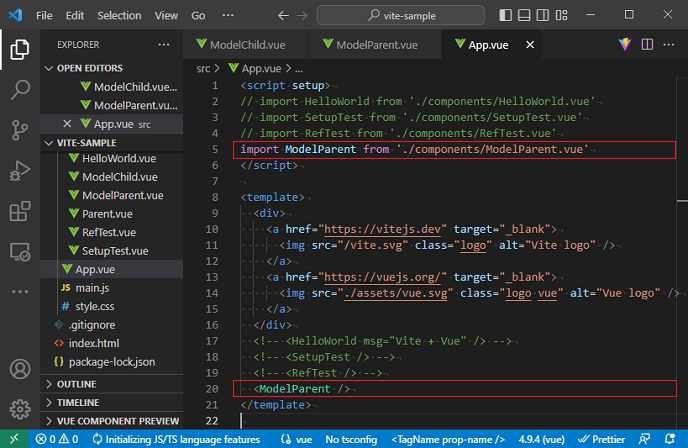
Task: Switch to the ModelParent.vue tab
Action: [375, 45]
